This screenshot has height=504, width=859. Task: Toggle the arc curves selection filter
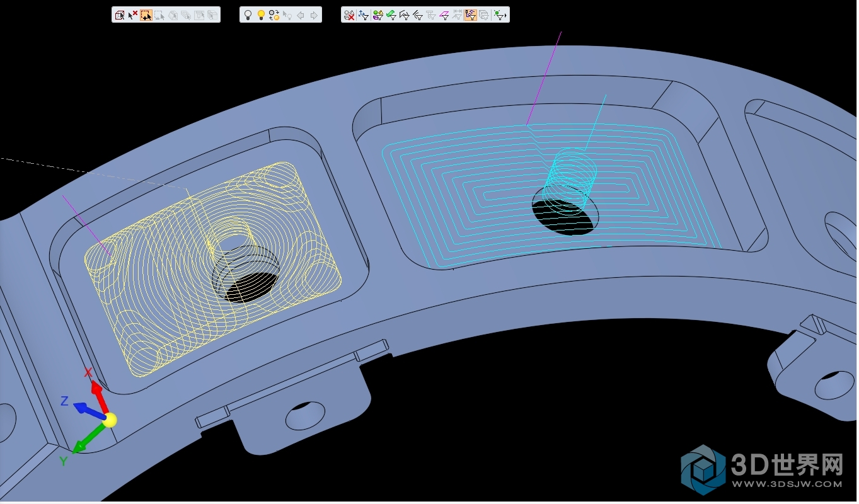tap(418, 15)
